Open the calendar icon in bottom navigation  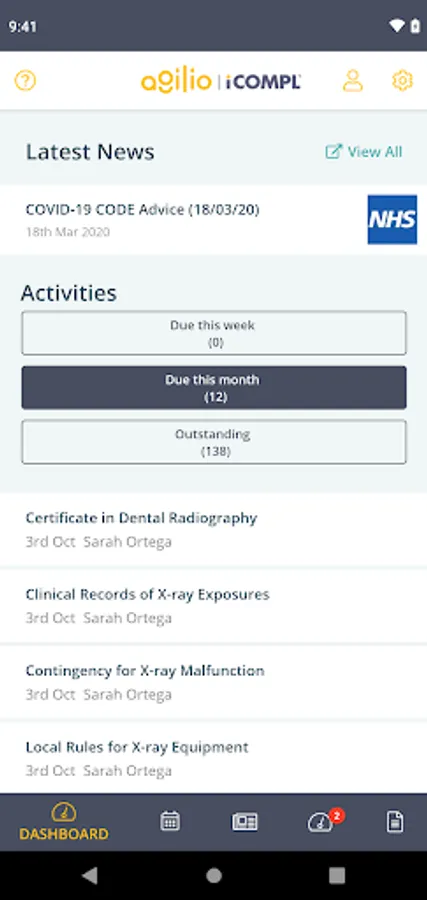pos(170,821)
